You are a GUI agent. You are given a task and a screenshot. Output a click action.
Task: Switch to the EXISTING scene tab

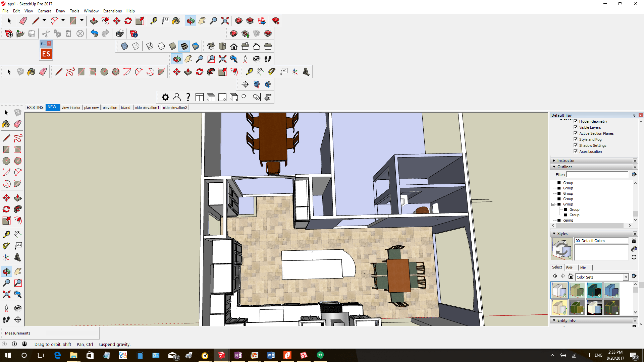[35, 108]
